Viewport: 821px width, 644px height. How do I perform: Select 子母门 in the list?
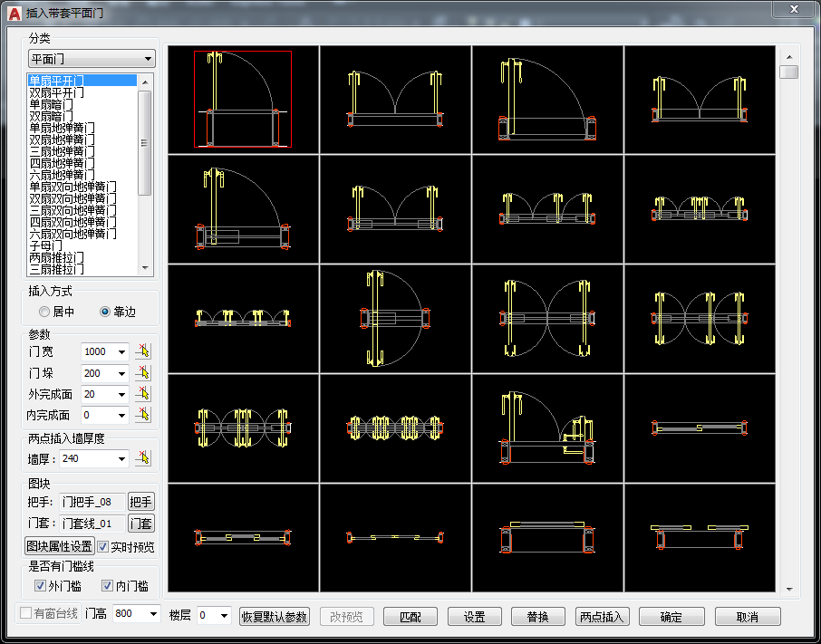82,245
